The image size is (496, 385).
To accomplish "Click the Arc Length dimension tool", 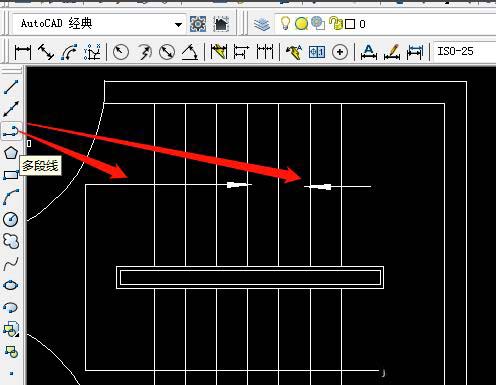I will click(x=69, y=52).
